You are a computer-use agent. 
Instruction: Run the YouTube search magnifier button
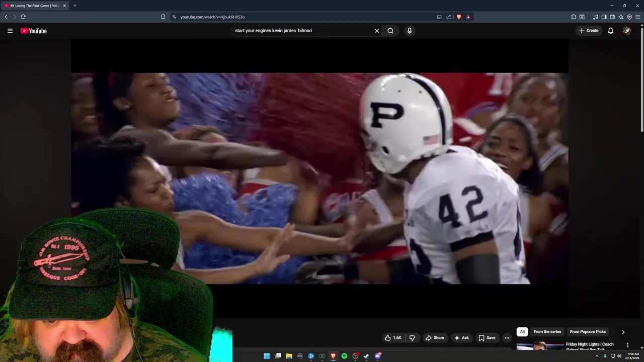tap(390, 31)
